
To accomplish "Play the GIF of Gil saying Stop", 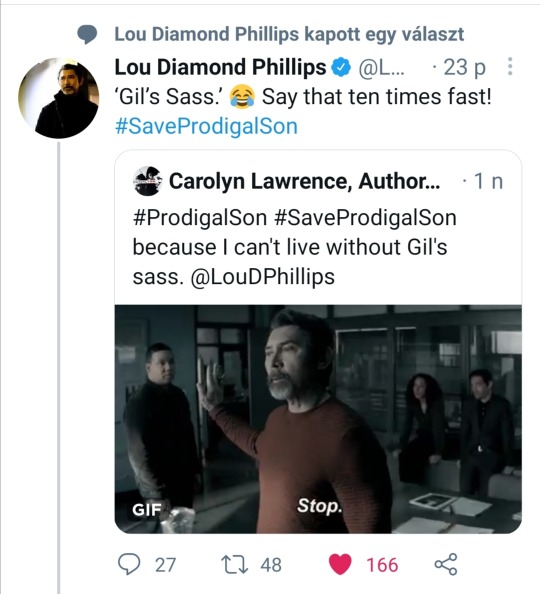I will point(318,419).
